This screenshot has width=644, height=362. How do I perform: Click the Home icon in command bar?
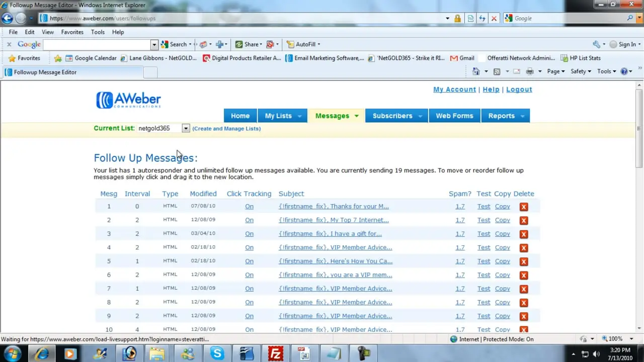pos(476,71)
